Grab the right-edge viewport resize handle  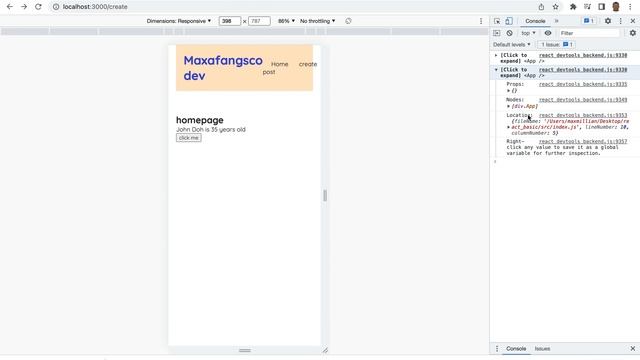325,196
